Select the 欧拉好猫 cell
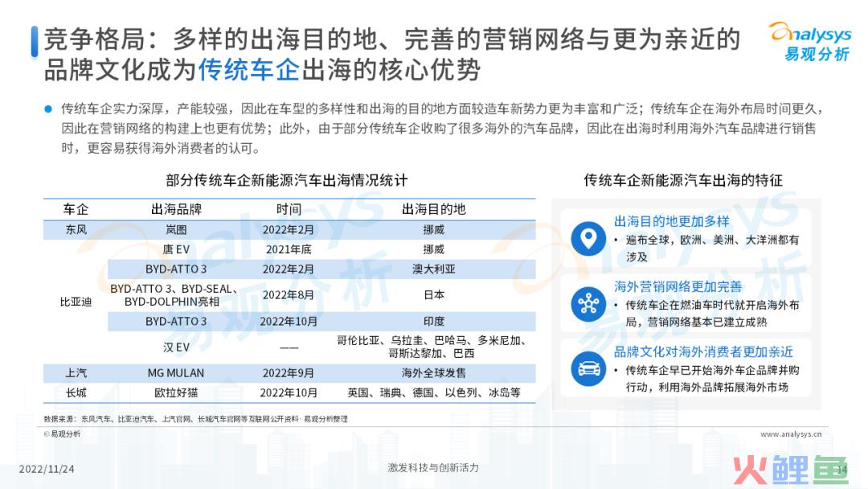Screen dimensions: 868x489 coord(176,392)
